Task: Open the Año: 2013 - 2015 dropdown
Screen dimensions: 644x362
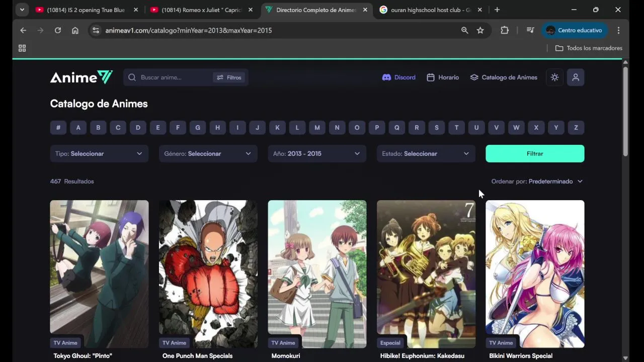Action: [317, 154]
